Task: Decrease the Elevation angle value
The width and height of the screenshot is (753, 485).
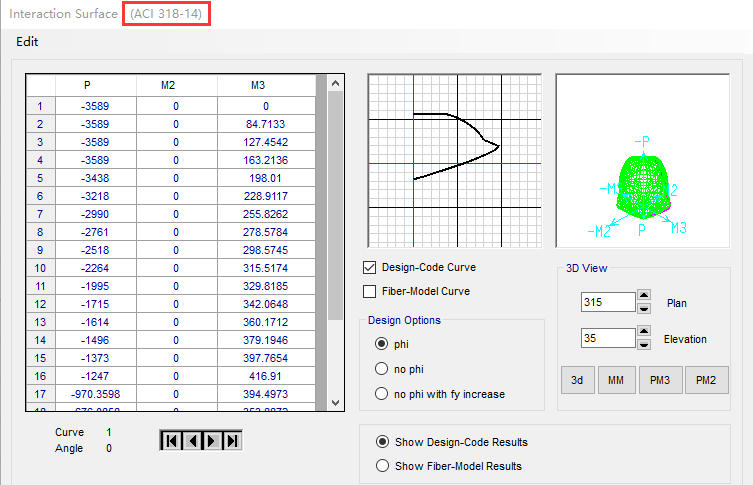Action: coord(643,345)
